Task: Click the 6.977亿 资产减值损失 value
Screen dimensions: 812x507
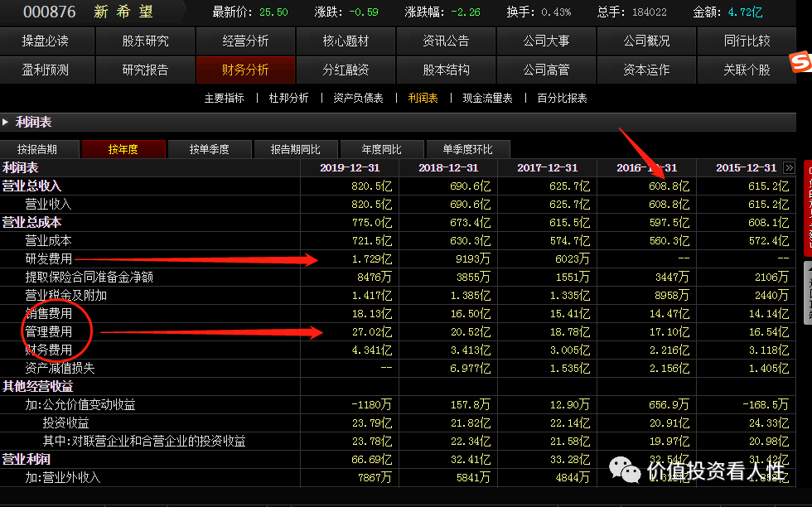Action: 471,368
